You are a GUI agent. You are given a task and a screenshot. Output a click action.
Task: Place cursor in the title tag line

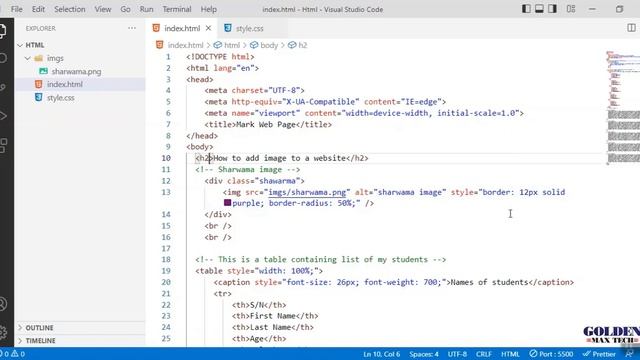coord(268,124)
